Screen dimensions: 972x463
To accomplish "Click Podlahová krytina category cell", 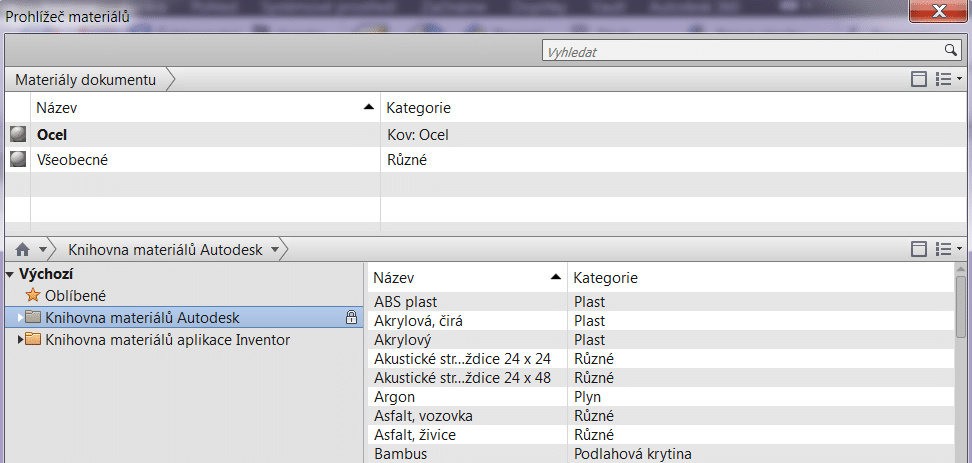I will [x=632, y=453].
